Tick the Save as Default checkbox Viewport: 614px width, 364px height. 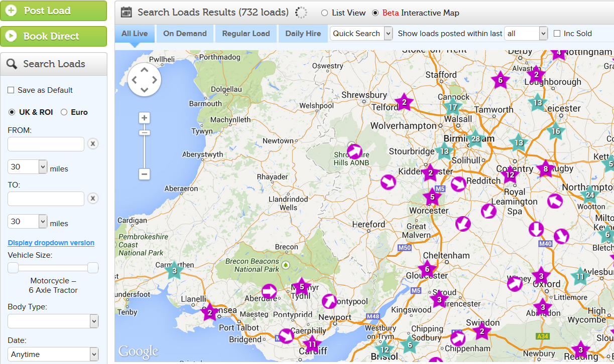11,90
